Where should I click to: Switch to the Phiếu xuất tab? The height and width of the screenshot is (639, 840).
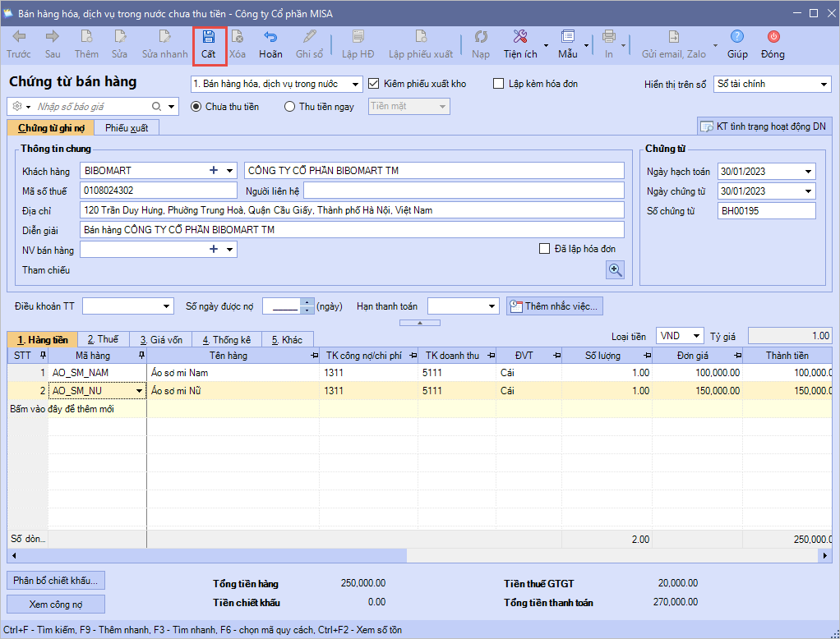(x=126, y=128)
